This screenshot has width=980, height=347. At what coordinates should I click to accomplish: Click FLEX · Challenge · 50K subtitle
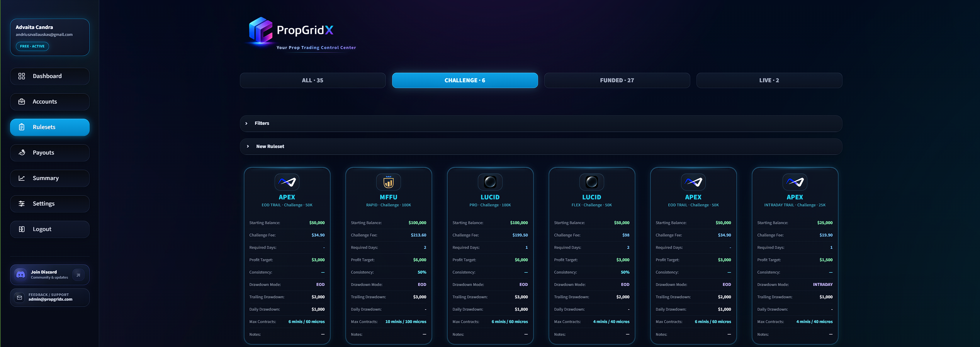pos(592,205)
